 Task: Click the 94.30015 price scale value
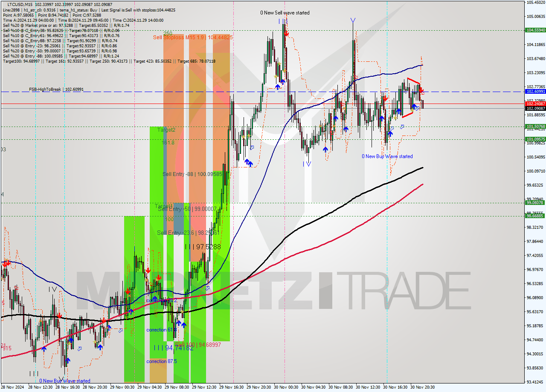coord(535,354)
